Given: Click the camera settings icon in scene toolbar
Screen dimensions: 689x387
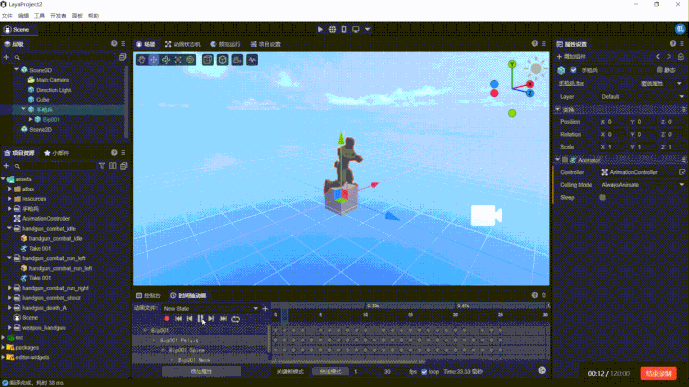Looking at the screenshot, I should (237, 60).
